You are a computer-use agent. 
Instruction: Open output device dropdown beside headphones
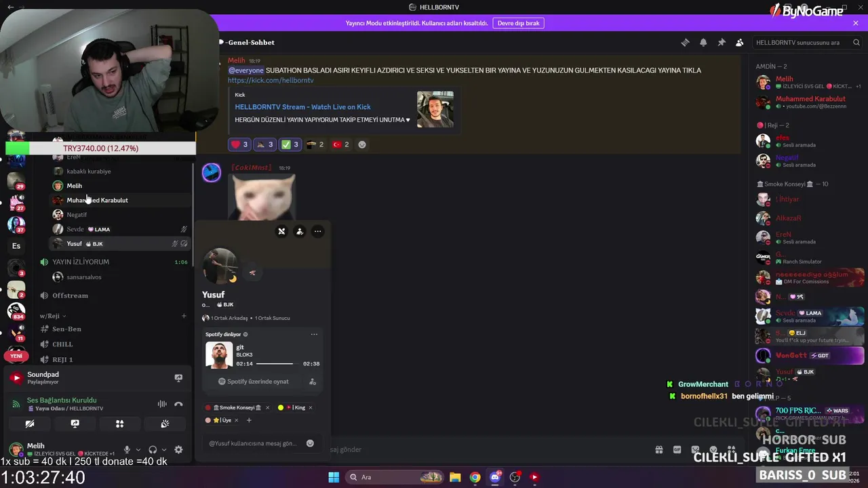tap(163, 449)
